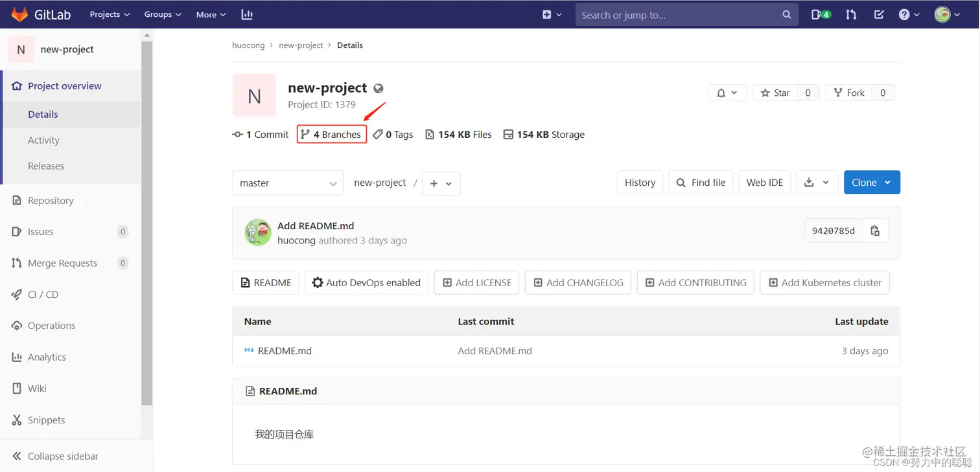
Task: Collapse the sidebar
Action: tap(55, 456)
